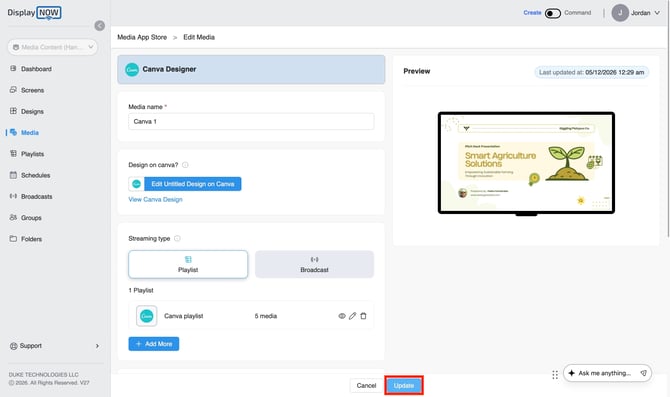Click the Create mode label
The image size is (670, 397).
tap(532, 13)
